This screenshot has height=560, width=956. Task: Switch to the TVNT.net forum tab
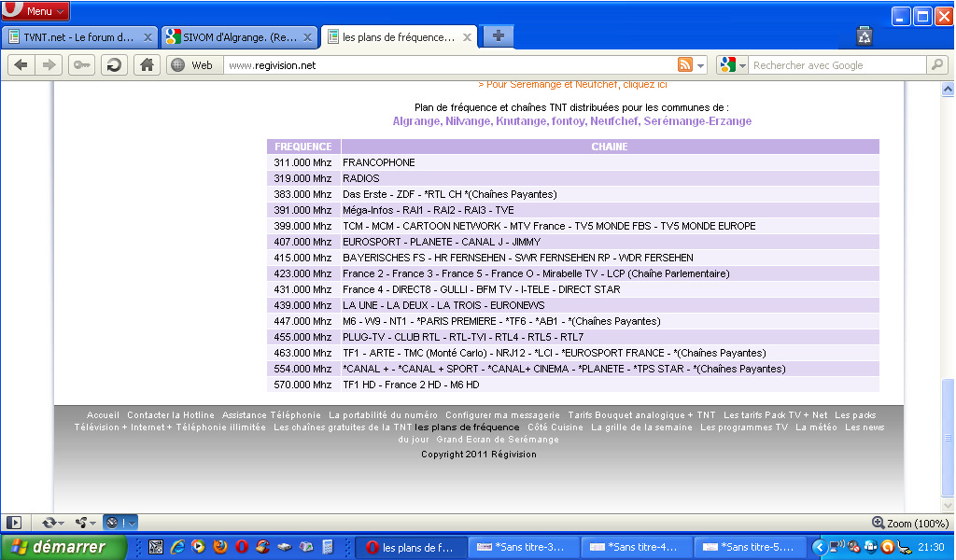click(78, 37)
